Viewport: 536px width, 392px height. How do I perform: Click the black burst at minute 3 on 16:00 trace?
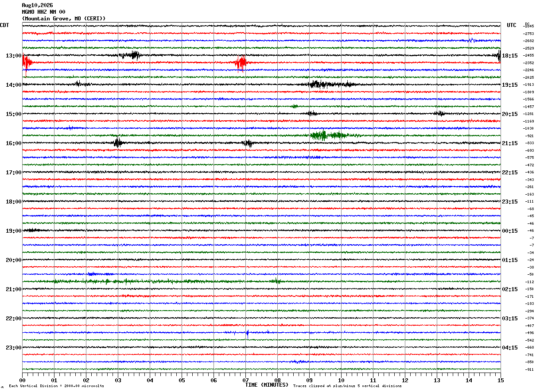coord(117,142)
